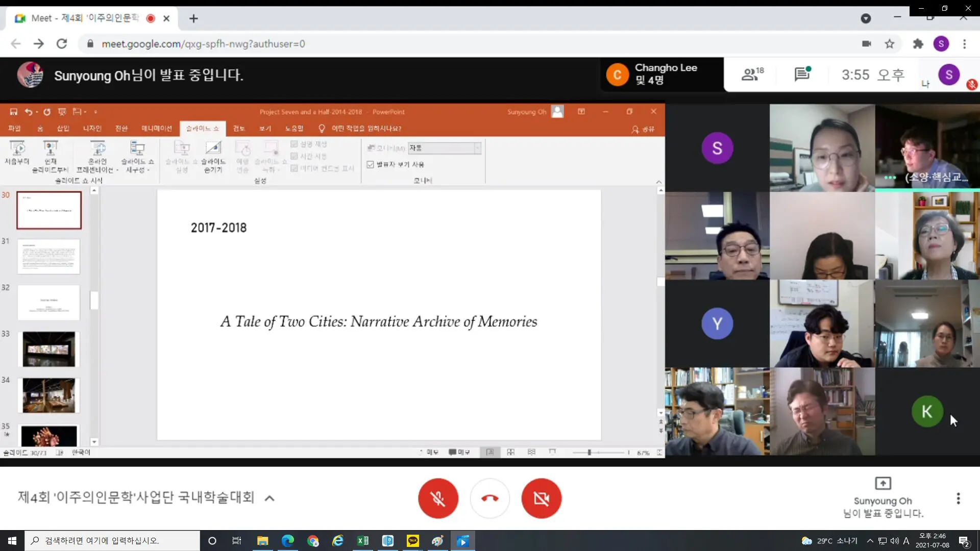The height and width of the screenshot is (551, 980).
Task: Reload the current browser page
Action: (62, 44)
